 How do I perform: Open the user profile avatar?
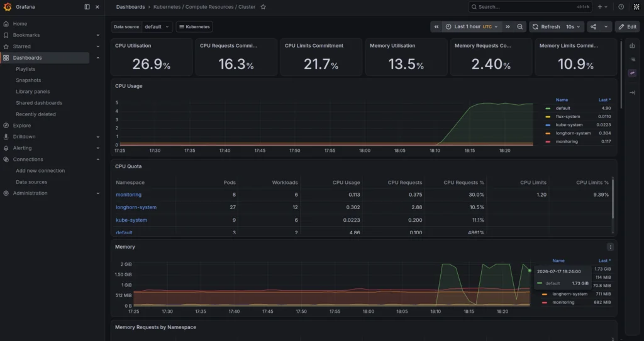pyautogui.click(x=636, y=7)
